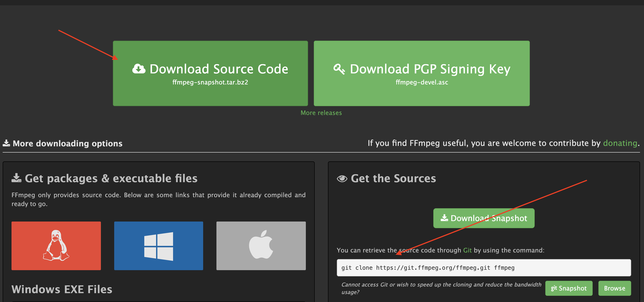The height and width of the screenshot is (302, 644).
Task: Click the Windows EXE Files heading
Action: (62, 289)
